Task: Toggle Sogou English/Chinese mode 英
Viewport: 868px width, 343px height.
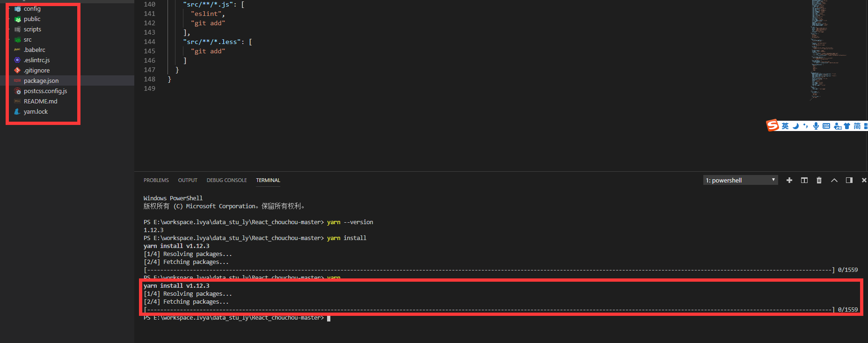Action: pyautogui.click(x=785, y=126)
